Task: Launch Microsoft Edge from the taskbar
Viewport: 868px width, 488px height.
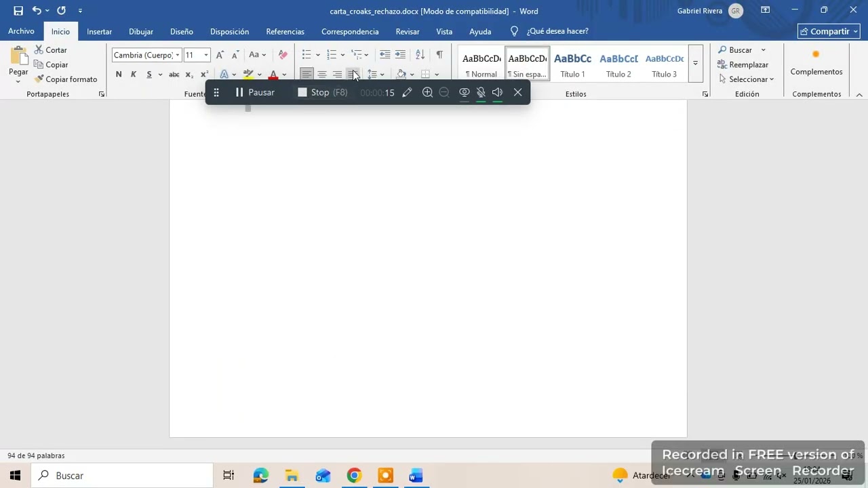Action: [260, 476]
